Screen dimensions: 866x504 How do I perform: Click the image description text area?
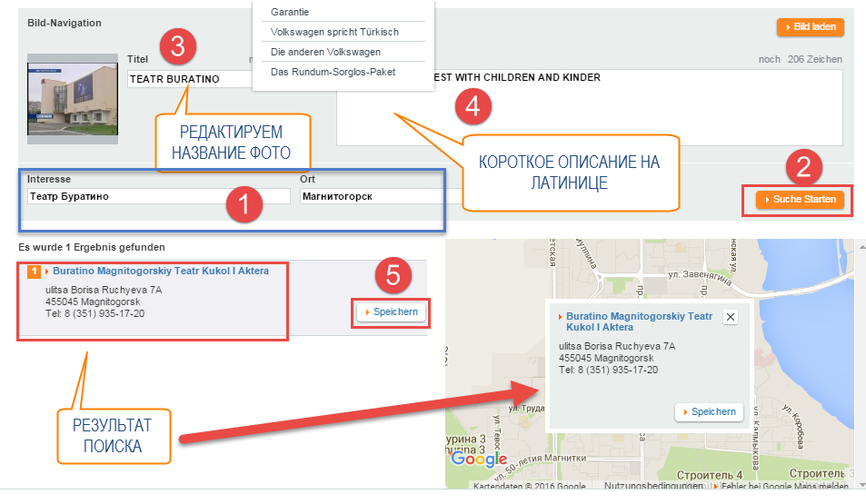point(589,109)
